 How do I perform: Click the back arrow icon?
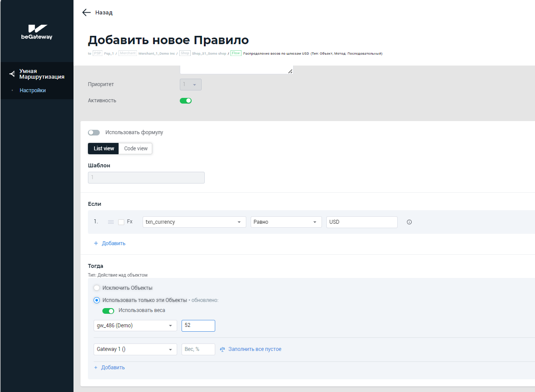pos(87,13)
